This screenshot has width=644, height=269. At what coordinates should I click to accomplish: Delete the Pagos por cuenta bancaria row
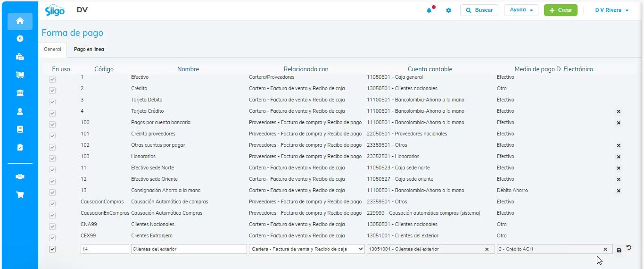[619, 123]
